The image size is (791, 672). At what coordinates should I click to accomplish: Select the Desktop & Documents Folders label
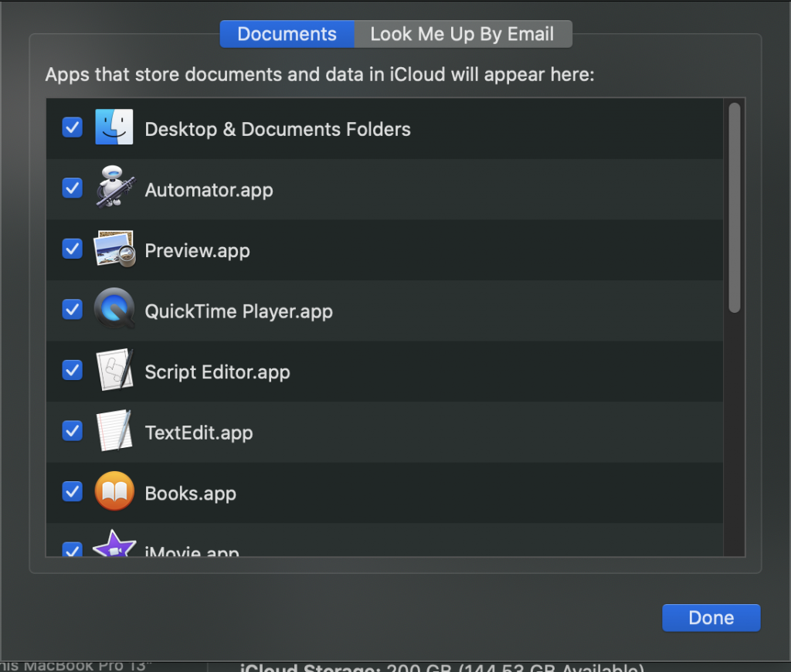pyautogui.click(x=277, y=129)
